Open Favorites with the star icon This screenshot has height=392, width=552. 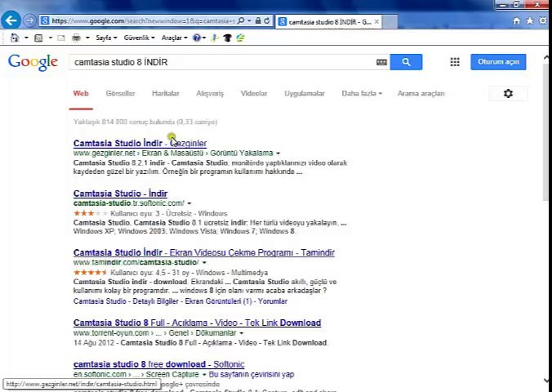(x=529, y=21)
